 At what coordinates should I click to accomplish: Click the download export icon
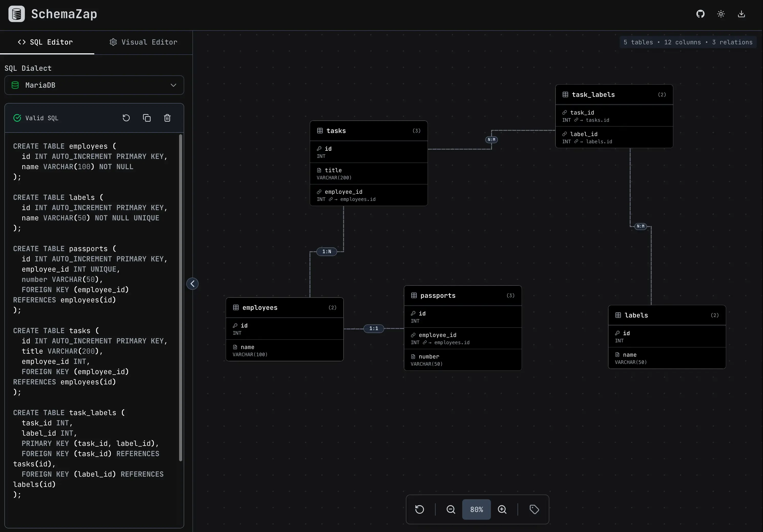coord(741,14)
